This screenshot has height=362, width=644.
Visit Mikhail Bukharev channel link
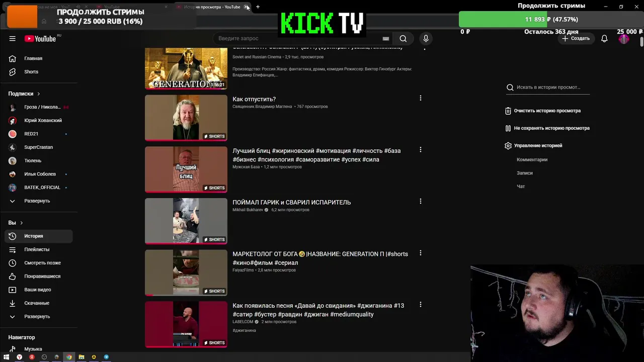248,210
